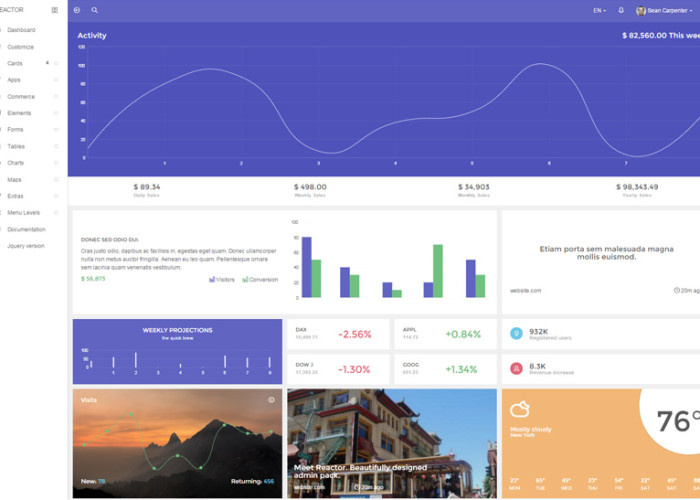Click the circular sidebar toggle icon in the top bar

pos(77,10)
